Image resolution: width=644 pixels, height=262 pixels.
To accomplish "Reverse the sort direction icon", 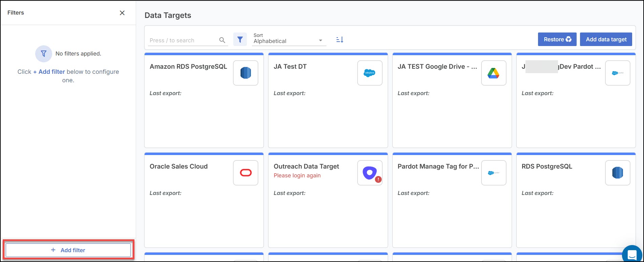I will click(x=340, y=40).
